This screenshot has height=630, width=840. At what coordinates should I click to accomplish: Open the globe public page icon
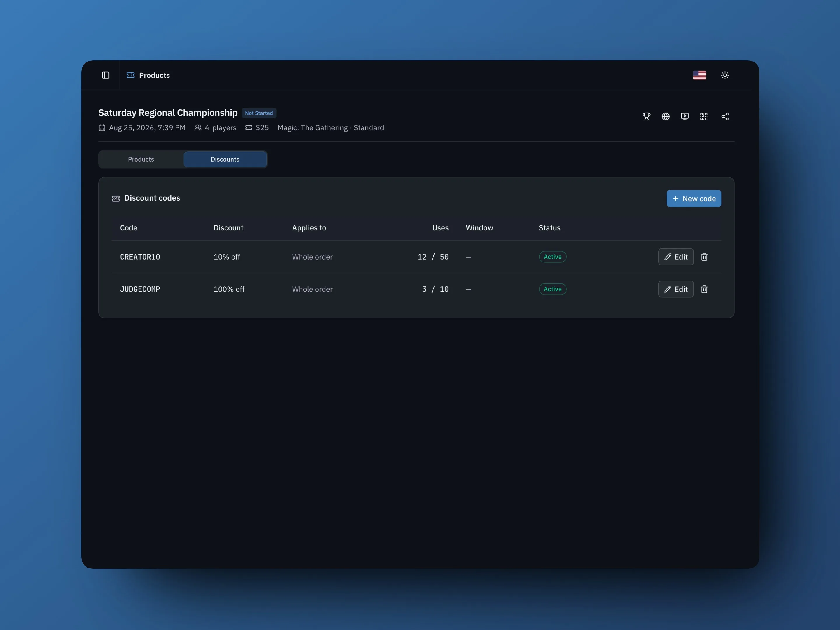pos(666,117)
